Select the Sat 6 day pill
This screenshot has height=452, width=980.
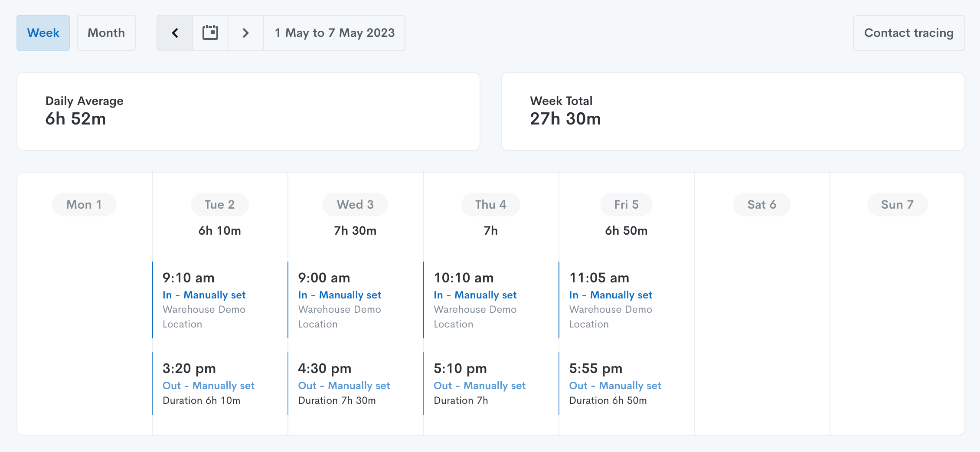pos(761,204)
